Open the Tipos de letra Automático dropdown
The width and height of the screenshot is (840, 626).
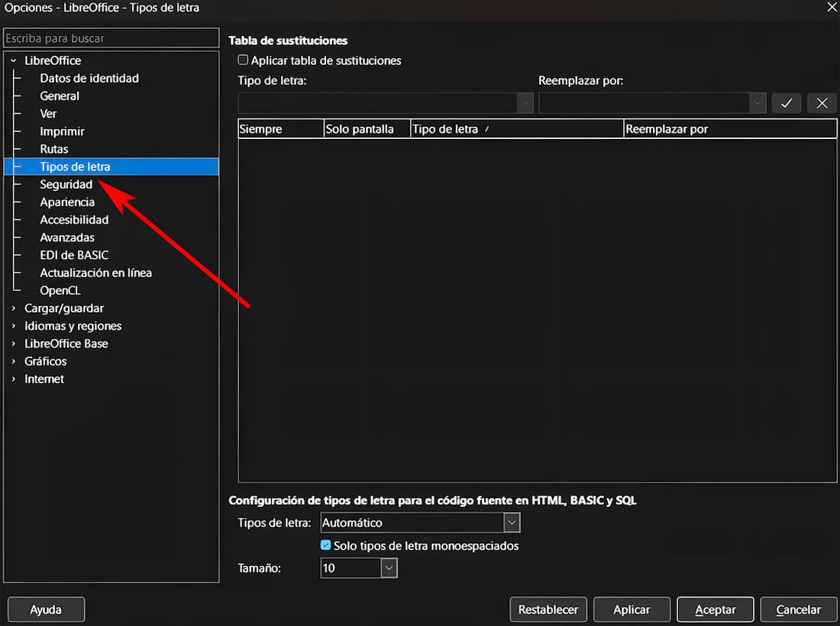coord(512,523)
